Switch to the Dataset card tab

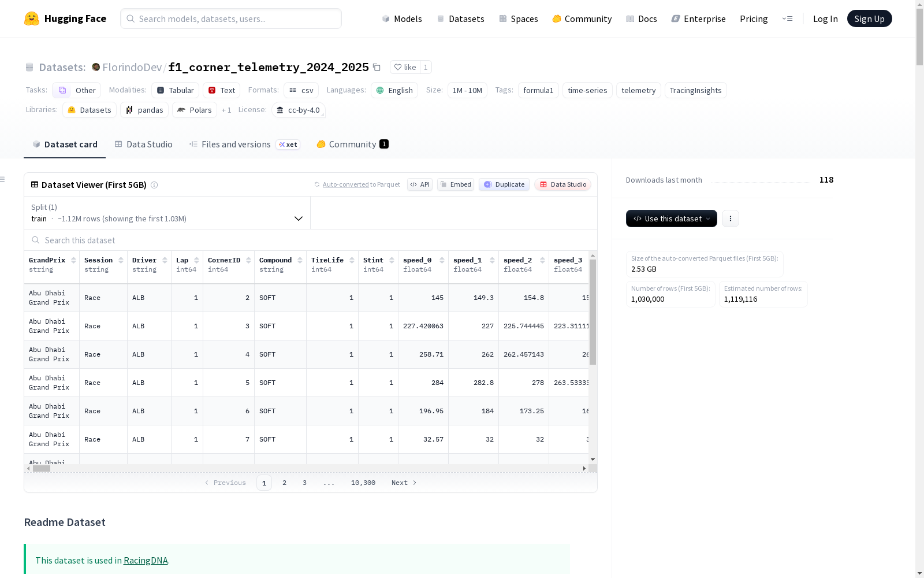click(x=65, y=144)
